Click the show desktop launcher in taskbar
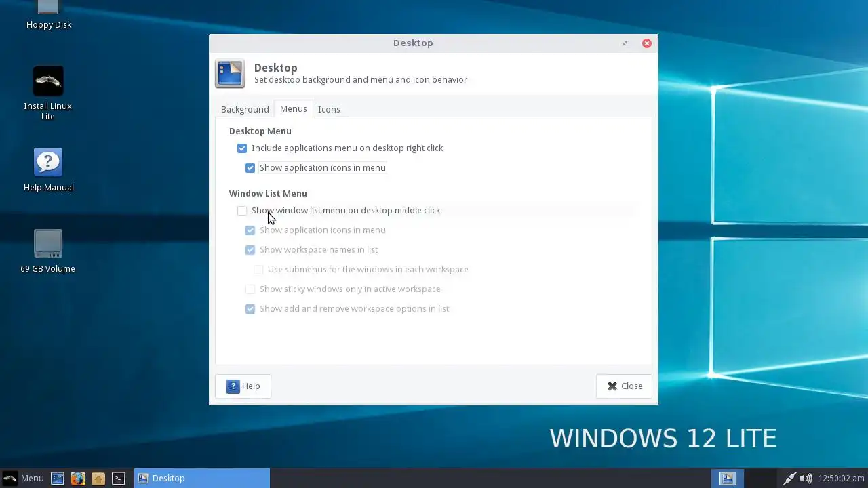The width and height of the screenshot is (868, 488). pos(58,478)
